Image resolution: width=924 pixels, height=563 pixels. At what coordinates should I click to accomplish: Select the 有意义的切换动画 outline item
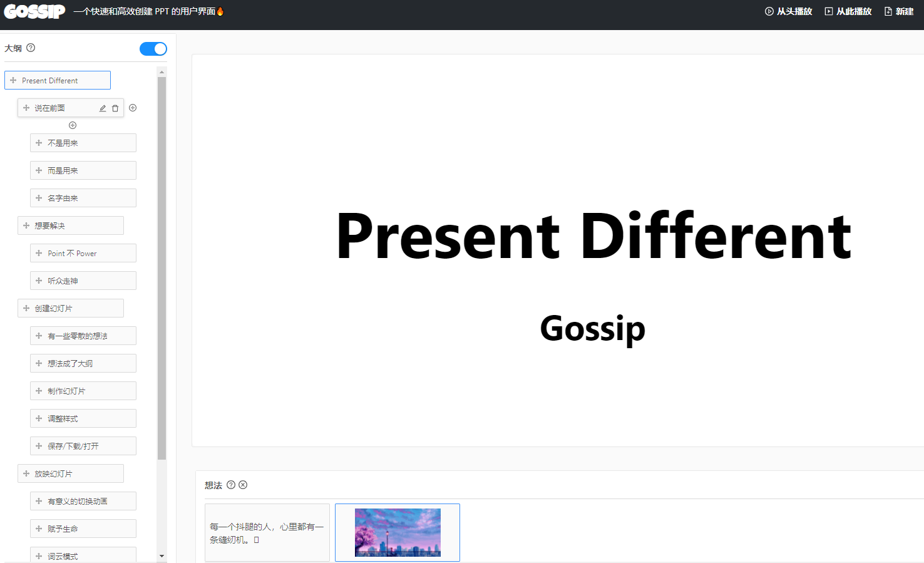point(83,501)
